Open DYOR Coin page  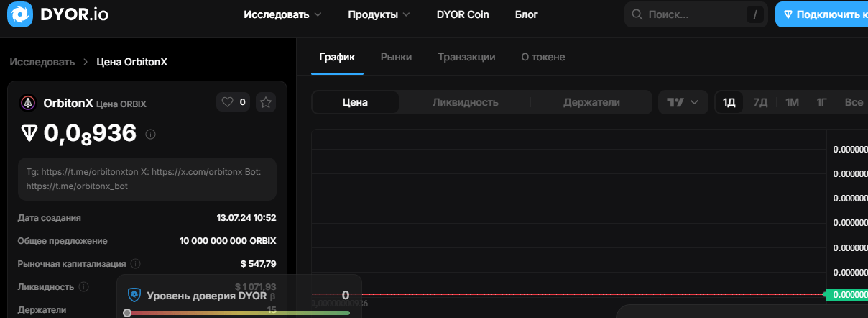463,14
